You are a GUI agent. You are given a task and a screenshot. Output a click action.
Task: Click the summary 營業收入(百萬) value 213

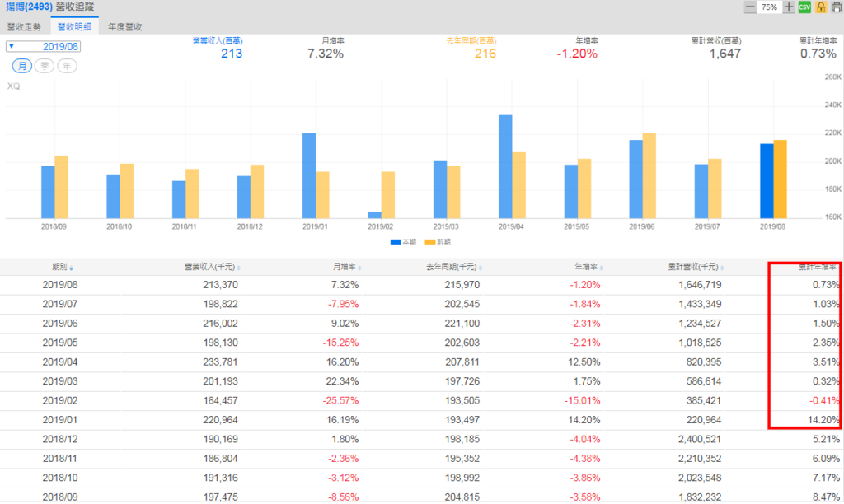(x=232, y=54)
